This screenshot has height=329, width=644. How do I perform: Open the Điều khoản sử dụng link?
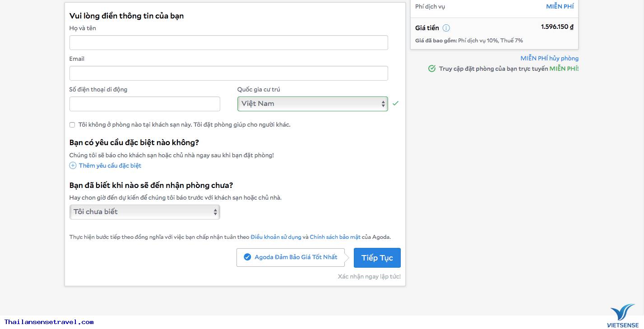tap(276, 237)
